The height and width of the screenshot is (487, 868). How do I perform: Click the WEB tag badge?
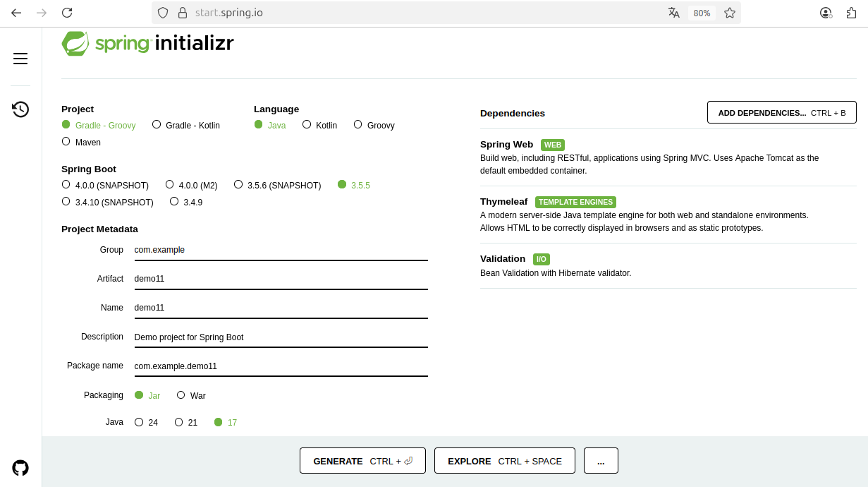click(x=553, y=145)
